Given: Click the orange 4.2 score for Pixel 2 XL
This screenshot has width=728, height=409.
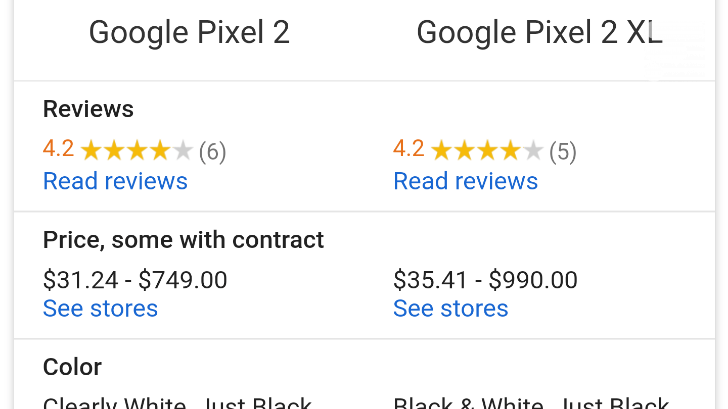Looking at the screenshot, I should tap(409, 149).
